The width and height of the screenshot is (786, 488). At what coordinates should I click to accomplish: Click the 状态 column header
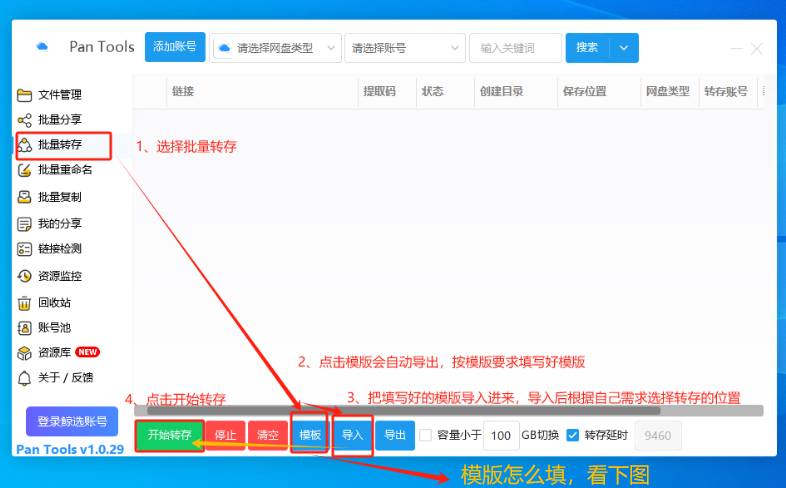click(x=433, y=91)
